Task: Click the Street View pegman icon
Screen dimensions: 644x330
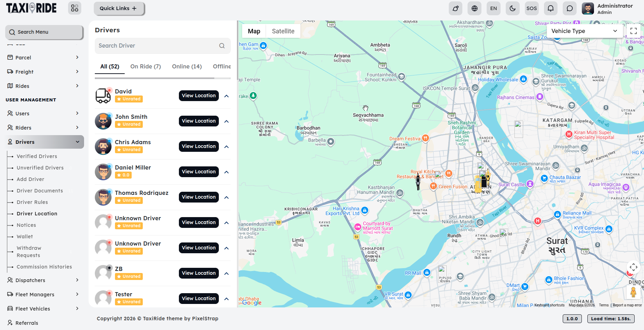Action: [x=634, y=292]
